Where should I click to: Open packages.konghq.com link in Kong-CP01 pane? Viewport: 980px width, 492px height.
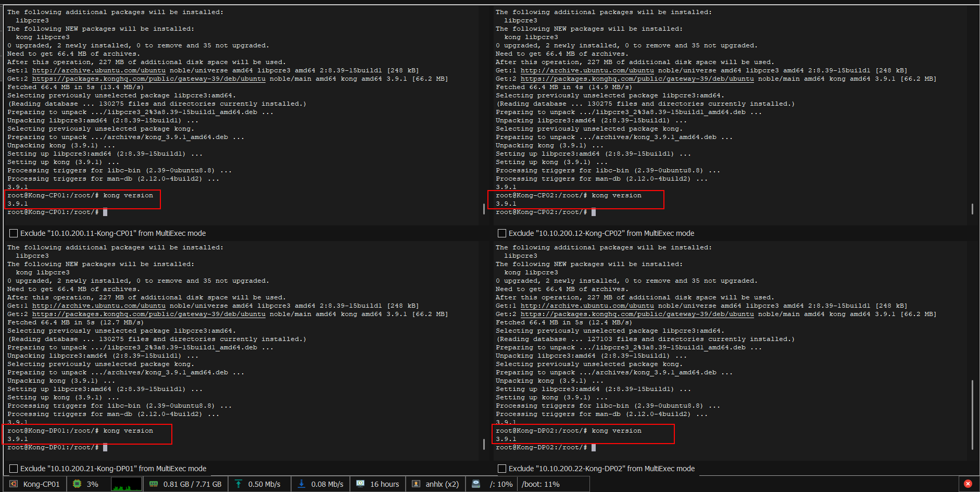149,79
